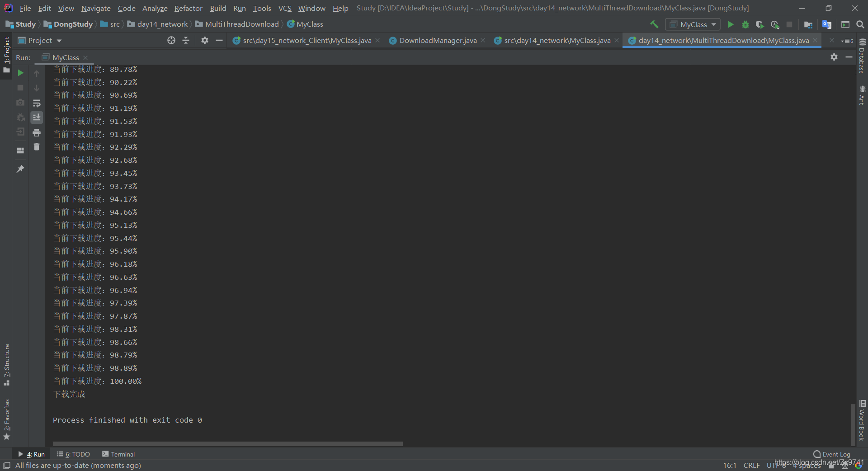Viewport: 868px width, 471px height.
Task: Open the Z: Structure side tab
Action: (6, 364)
